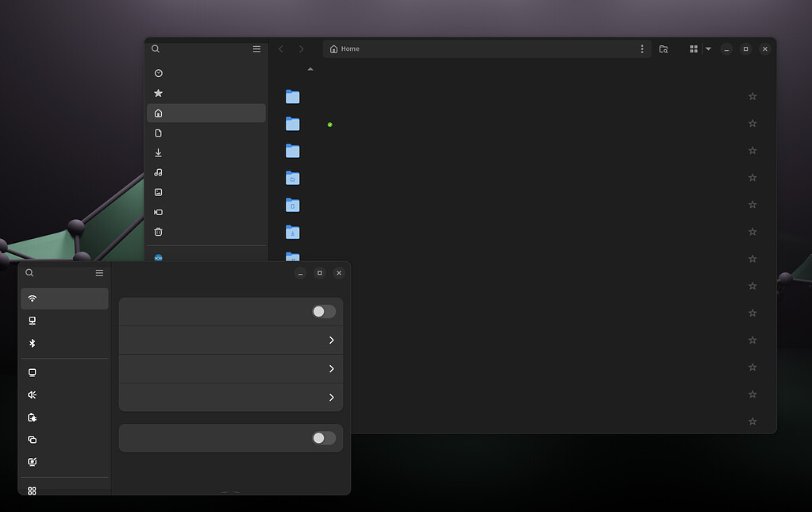Open the Files hamburger menu

coord(256,48)
